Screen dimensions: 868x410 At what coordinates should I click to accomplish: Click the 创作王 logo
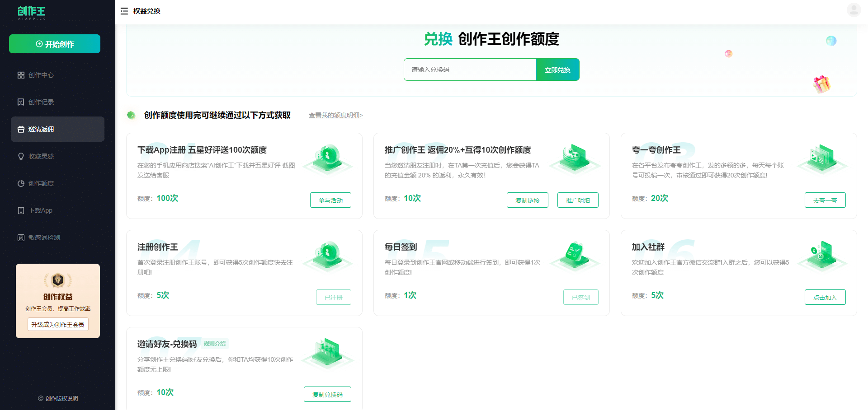(31, 13)
